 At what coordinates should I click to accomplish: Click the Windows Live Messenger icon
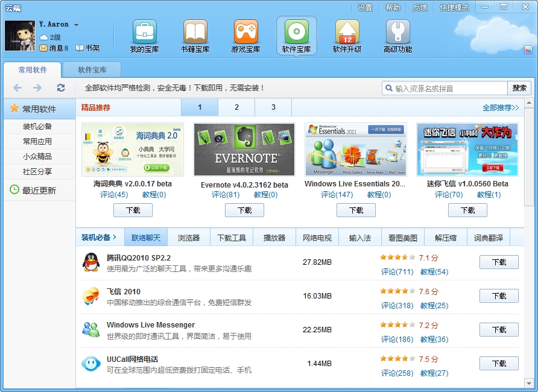[x=91, y=330]
